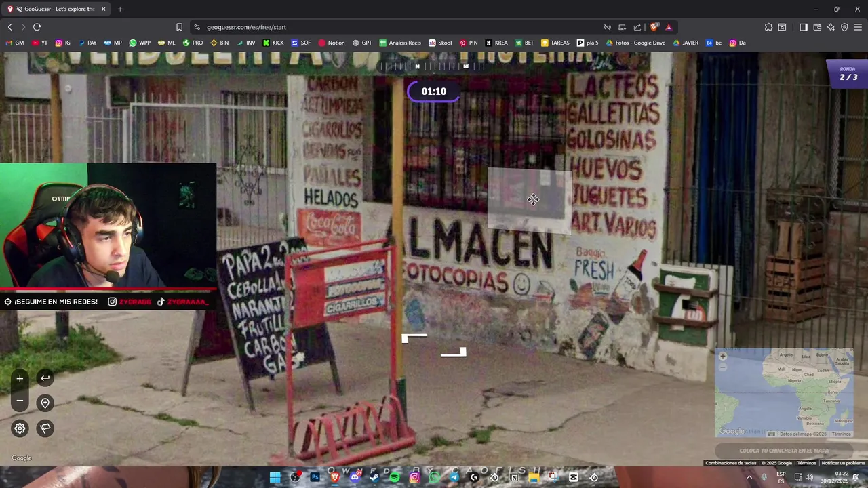
Task: Open Windows Start menu
Action: (275, 477)
